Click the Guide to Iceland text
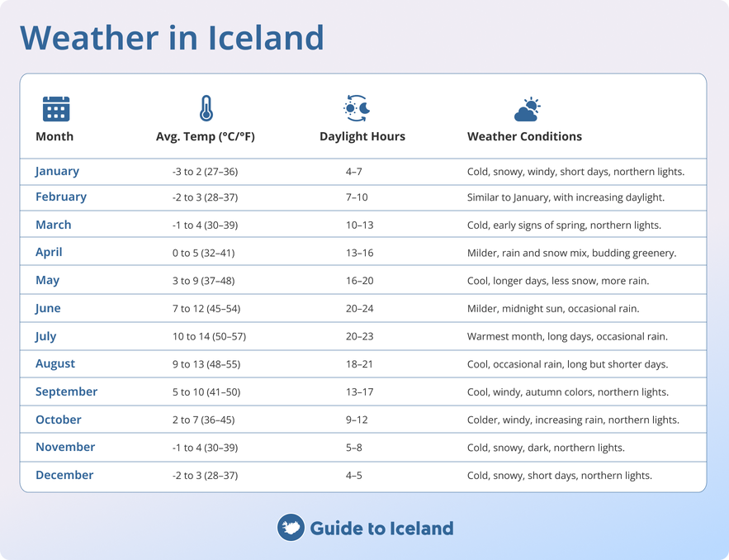 click(381, 528)
